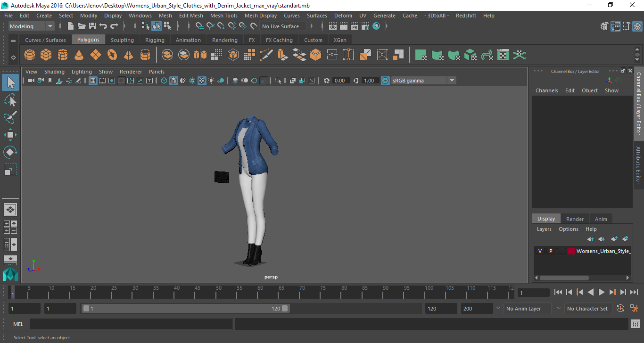Toggle the viewport grid display
This screenshot has height=343, width=644.
coord(93,81)
